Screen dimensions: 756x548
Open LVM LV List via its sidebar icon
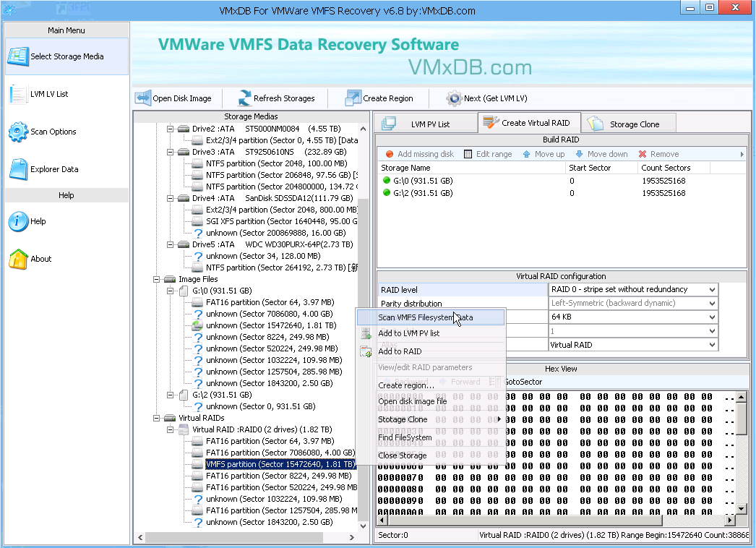(x=18, y=94)
